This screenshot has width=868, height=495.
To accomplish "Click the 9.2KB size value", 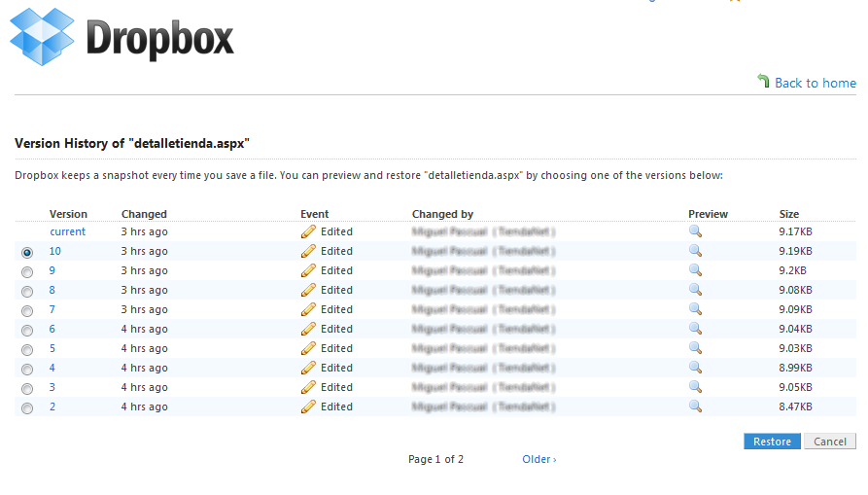I will (x=792, y=270).
